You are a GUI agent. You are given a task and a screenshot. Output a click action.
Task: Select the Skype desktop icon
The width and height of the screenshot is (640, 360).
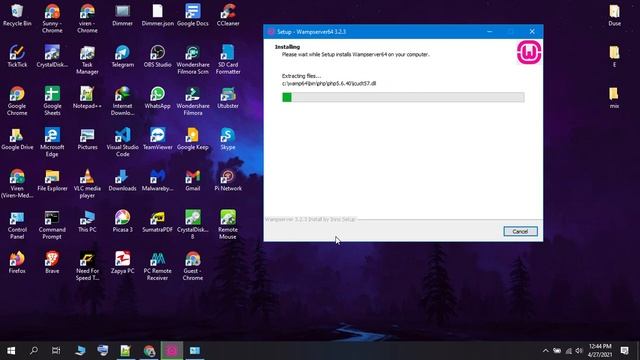[228, 139]
